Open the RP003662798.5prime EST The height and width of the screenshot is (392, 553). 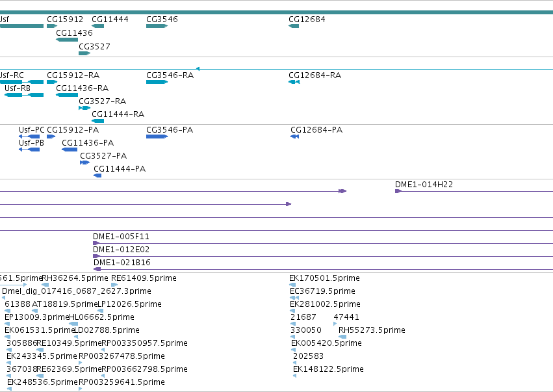[x=103, y=376]
